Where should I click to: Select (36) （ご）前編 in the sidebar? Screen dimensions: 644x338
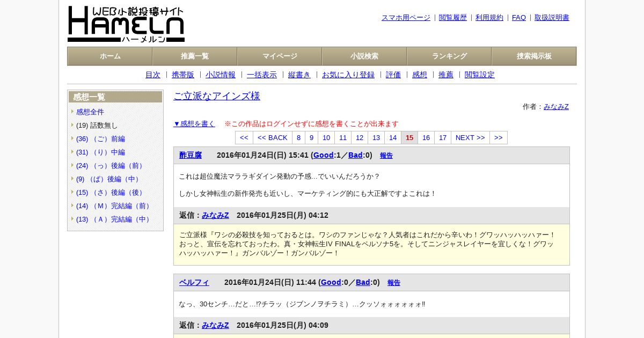click(x=100, y=139)
